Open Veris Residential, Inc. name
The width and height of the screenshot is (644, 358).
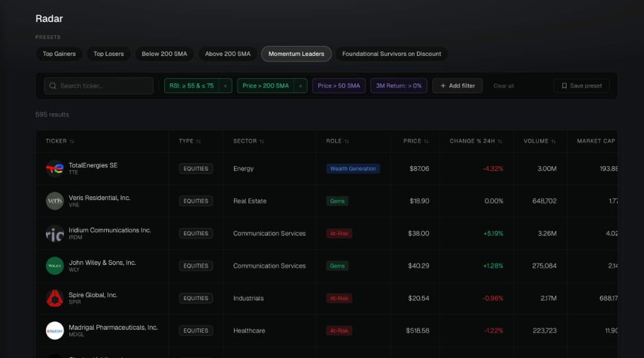99,198
